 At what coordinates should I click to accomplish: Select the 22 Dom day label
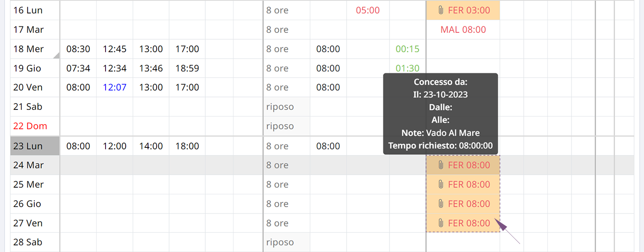point(30,126)
